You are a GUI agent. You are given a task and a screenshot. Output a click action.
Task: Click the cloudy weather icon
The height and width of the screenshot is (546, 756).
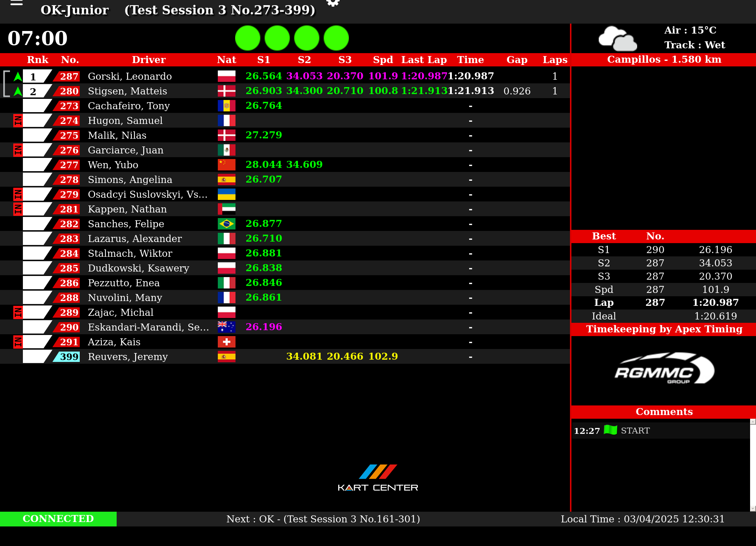pos(618,38)
